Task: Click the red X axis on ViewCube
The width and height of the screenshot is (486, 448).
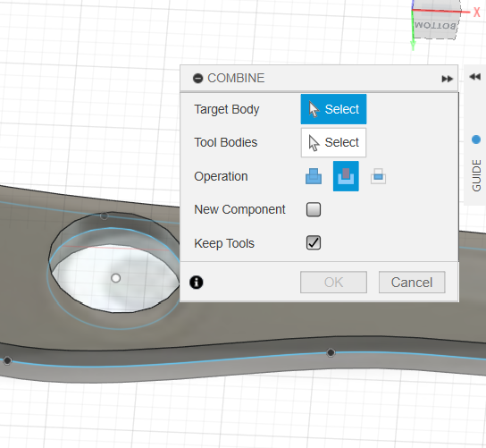Action: click(477, 13)
